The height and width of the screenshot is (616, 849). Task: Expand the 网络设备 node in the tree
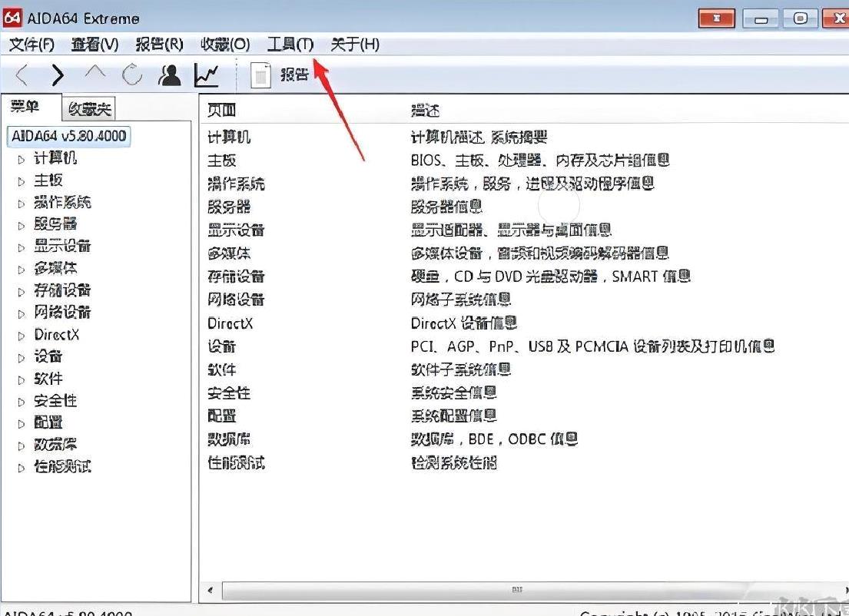click(21, 314)
